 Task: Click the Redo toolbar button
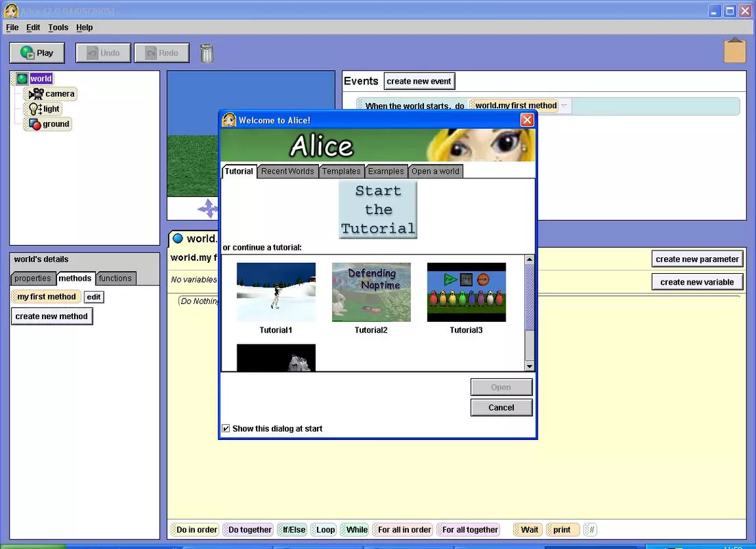161,53
